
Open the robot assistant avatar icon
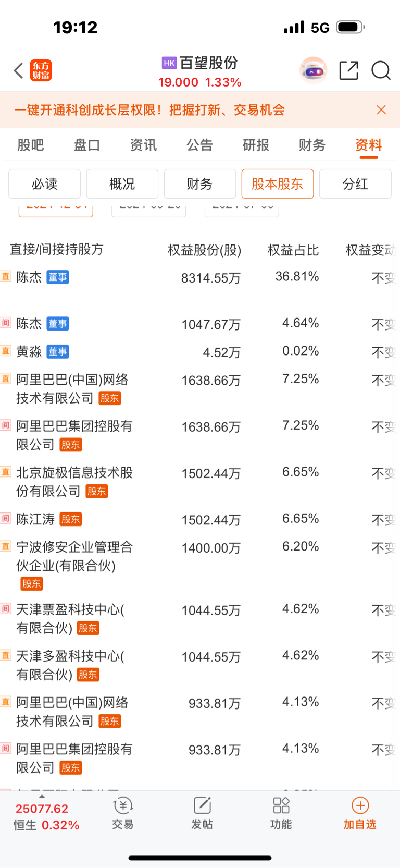coord(313,70)
